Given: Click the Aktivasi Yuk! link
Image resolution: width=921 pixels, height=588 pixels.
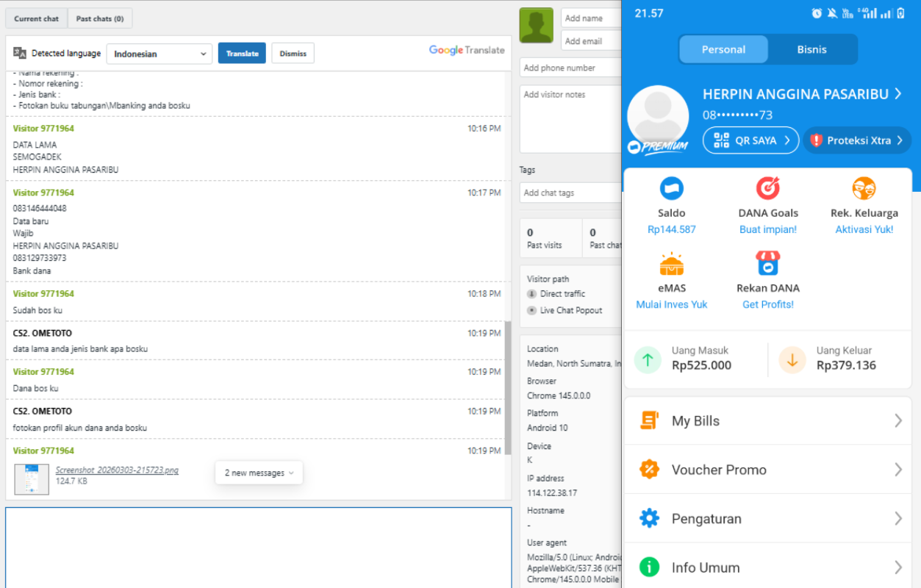Looking at the screenshot, I should pyautogui.click(x=864, y=229).
